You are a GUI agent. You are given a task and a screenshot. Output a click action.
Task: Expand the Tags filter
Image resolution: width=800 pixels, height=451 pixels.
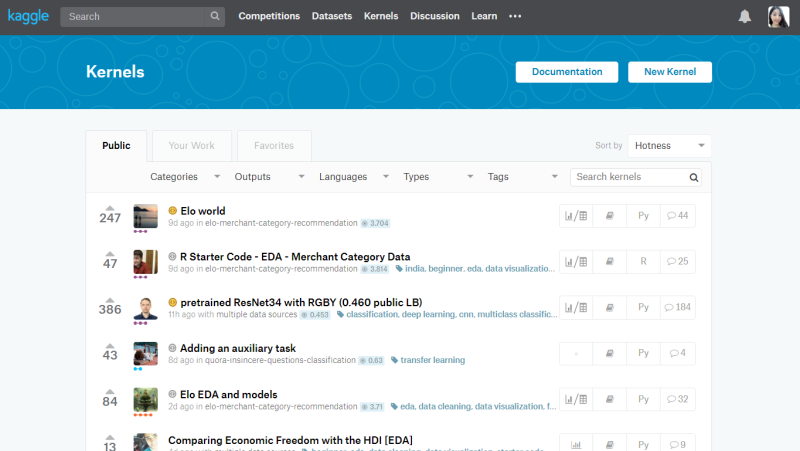click(x=522, y=177)
